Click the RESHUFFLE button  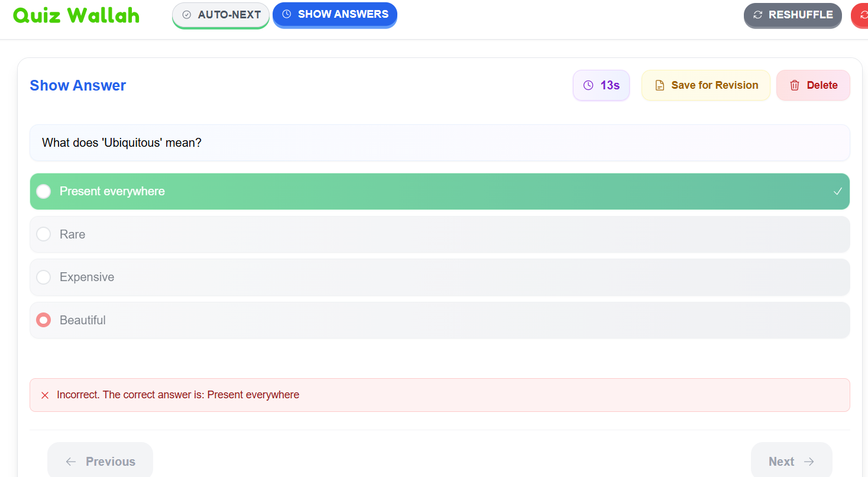click(793, 15)
